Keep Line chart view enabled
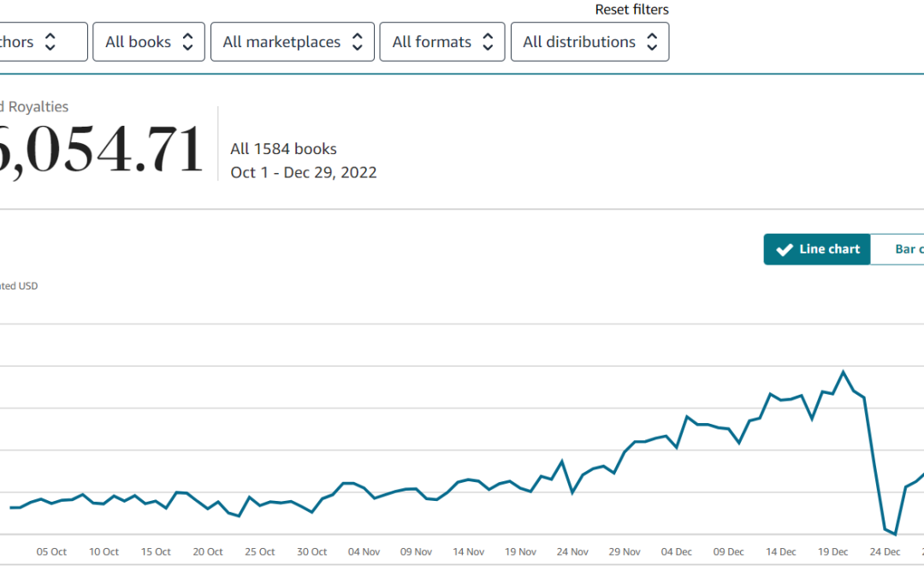Image resolution: width=924 pixels, height=578 pixels. pos(817,248)
